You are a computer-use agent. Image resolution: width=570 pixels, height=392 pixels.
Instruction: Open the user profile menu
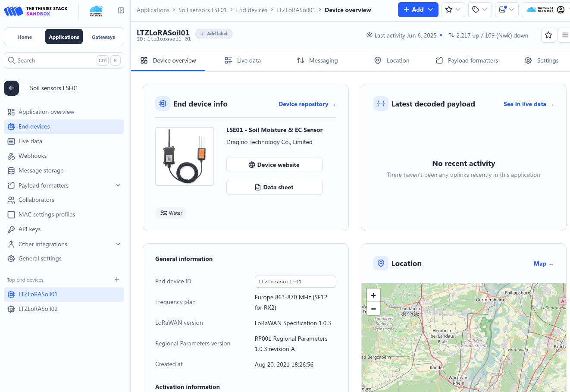547,9
